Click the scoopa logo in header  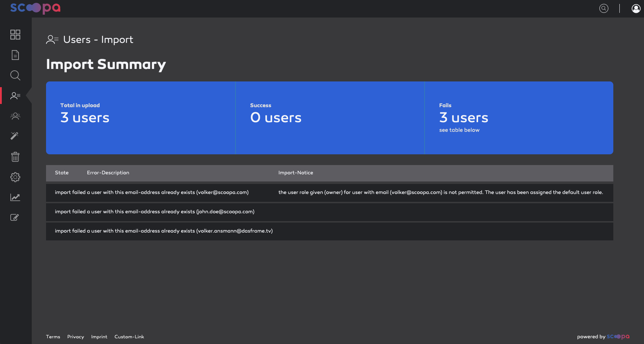[x=35, y=8]
